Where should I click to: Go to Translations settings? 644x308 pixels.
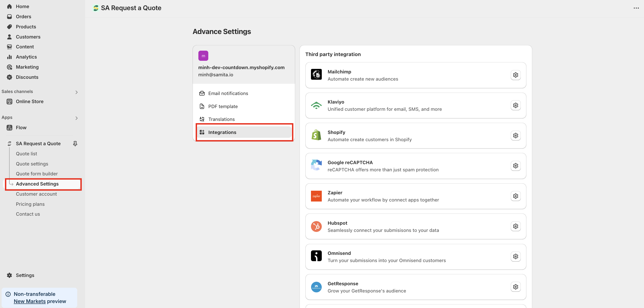click(221, 119)
